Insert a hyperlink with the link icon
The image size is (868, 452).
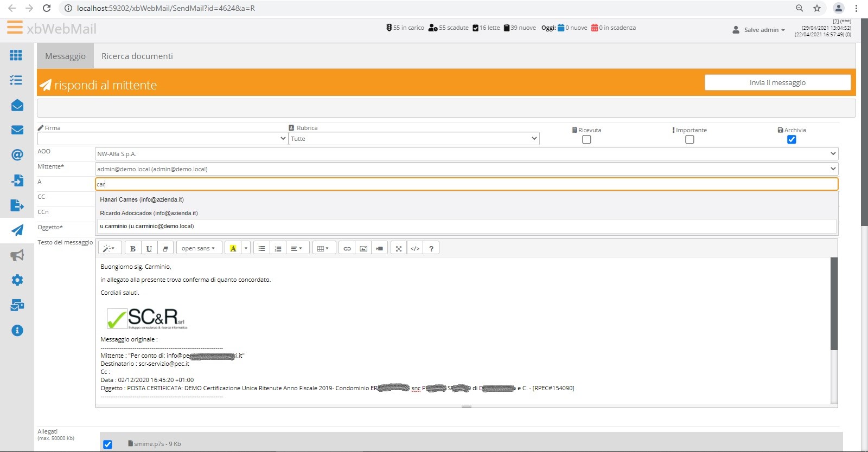pos(347,248)
